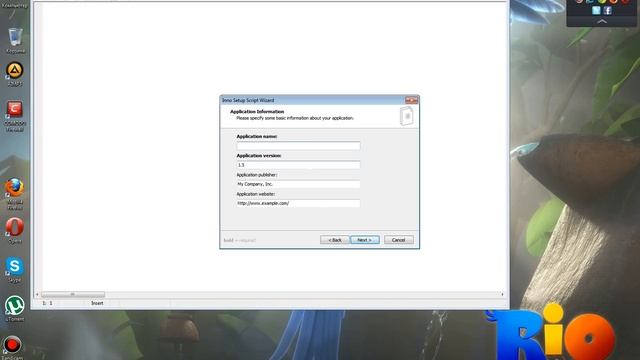Click the editor's scroll-left arrow
The image size is (640, 360).
37,294
